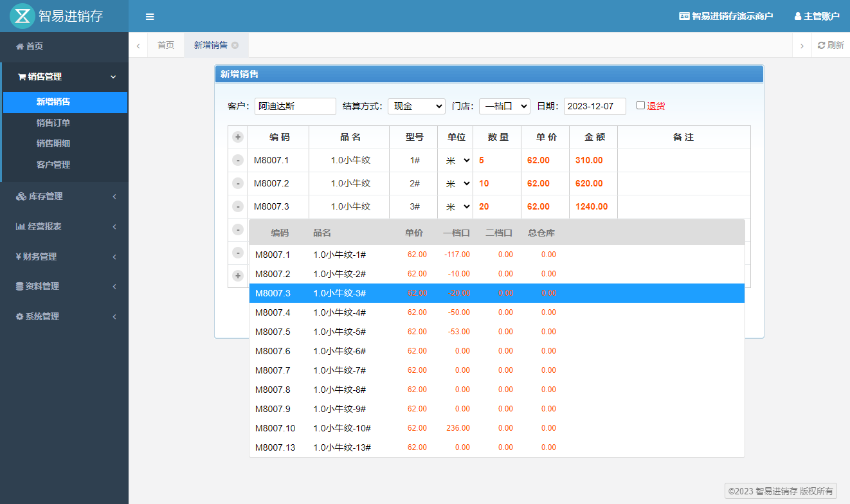
Task: Click amount 310.00 in the table
Action: (589, 160)
